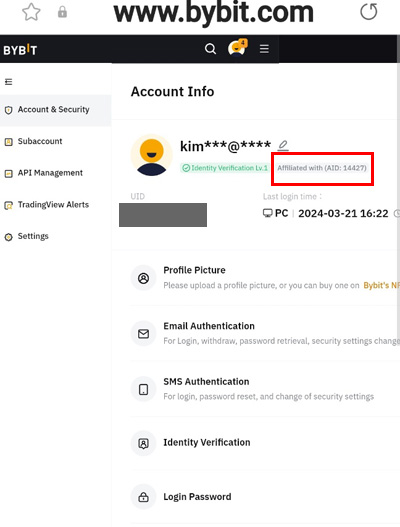Click the browser bookmark star icon

pyautogui.click(x=31, y=12)
